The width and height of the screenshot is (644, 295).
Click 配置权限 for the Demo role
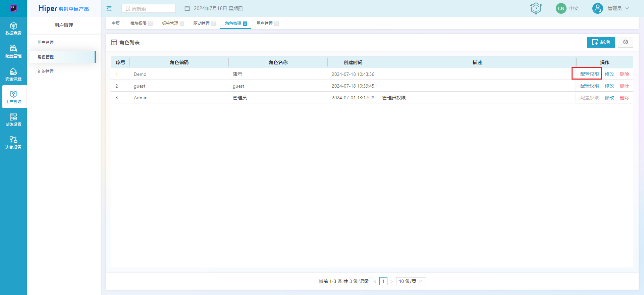(x=589, y=74)
